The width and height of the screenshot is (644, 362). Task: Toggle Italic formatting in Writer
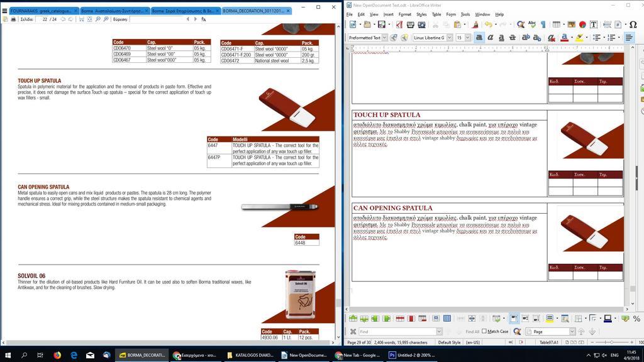pos(490,38)
